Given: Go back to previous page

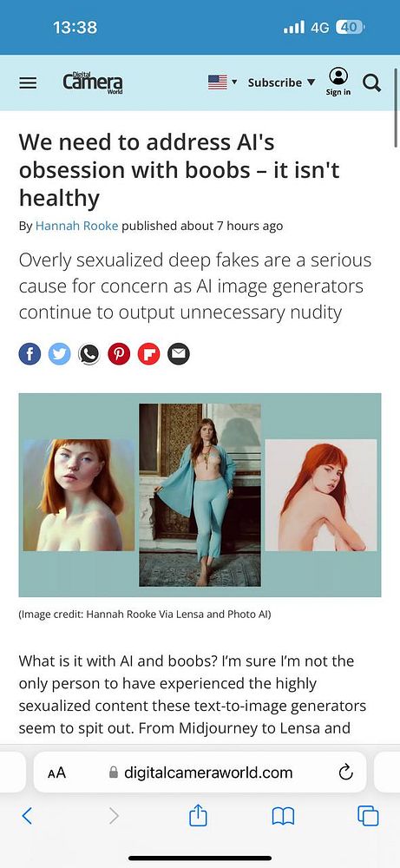Looking at the screenshot, I should [x=27, y=816].
